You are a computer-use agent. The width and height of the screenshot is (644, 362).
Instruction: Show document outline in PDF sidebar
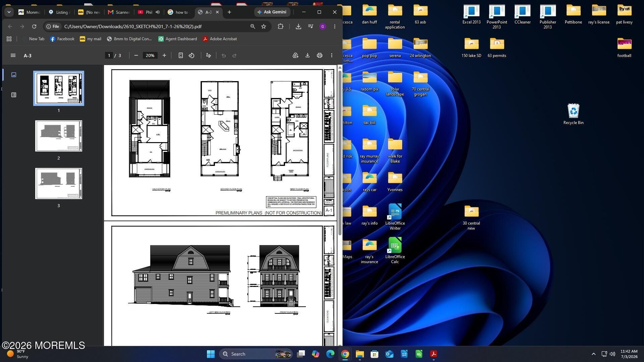pyautogui.click(x=14, y=95)
